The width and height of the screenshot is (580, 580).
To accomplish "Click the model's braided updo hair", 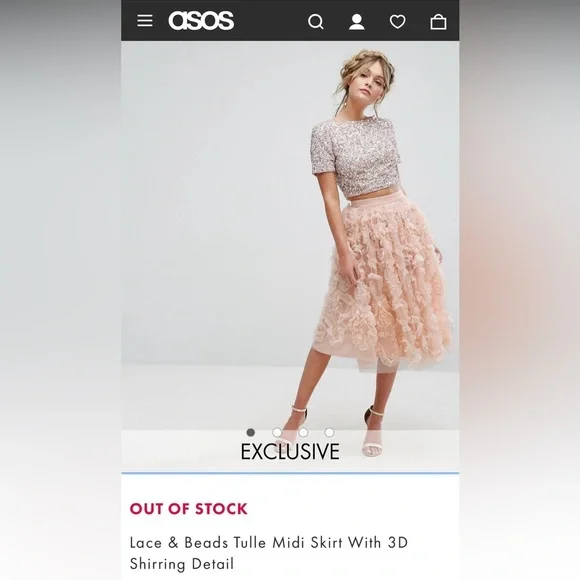I will tap(366, 68).
